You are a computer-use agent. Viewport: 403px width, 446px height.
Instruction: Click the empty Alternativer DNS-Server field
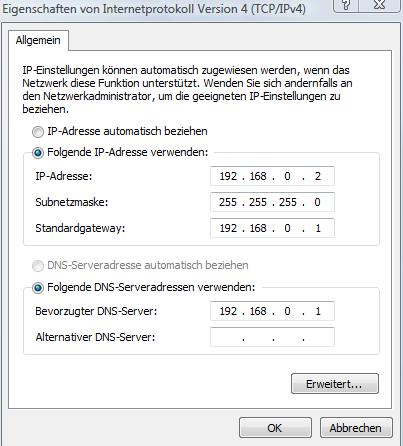click(272, 337)
